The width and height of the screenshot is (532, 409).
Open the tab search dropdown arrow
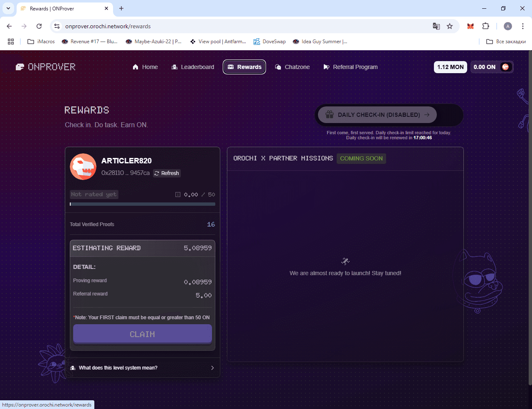(x=8, y=8)
